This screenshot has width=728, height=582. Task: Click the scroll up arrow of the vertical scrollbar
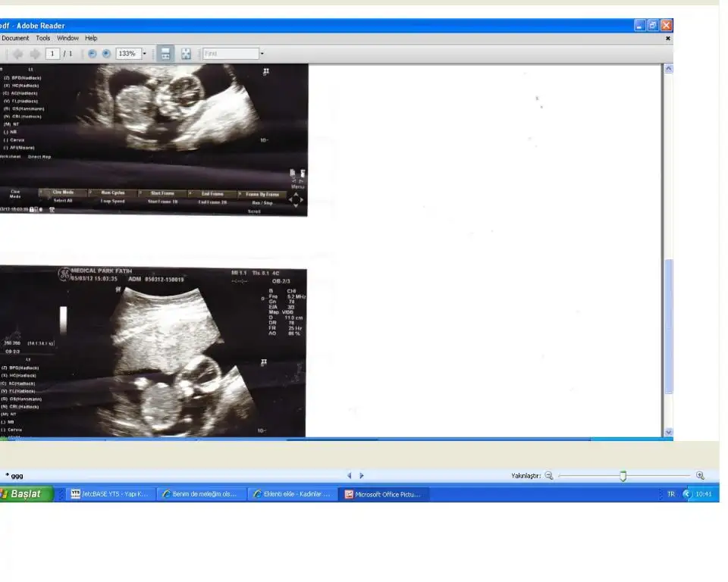pyautogui.click(x=669, y=69)
